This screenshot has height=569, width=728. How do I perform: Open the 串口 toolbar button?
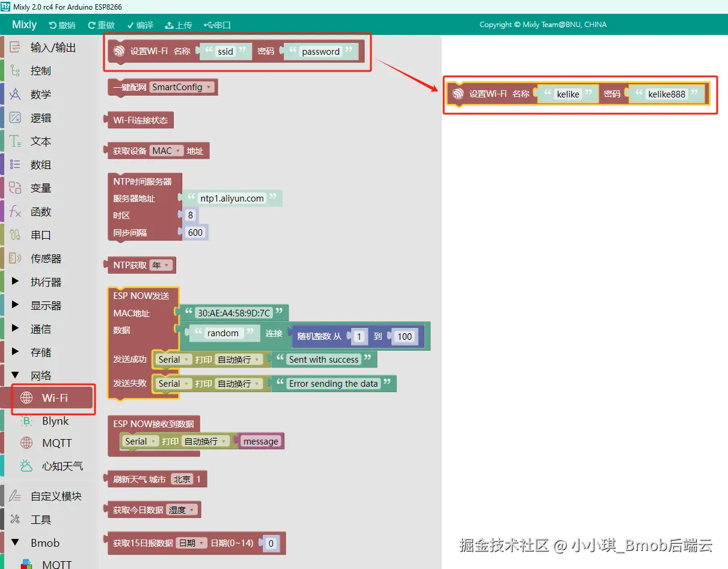tap(218, 25)
